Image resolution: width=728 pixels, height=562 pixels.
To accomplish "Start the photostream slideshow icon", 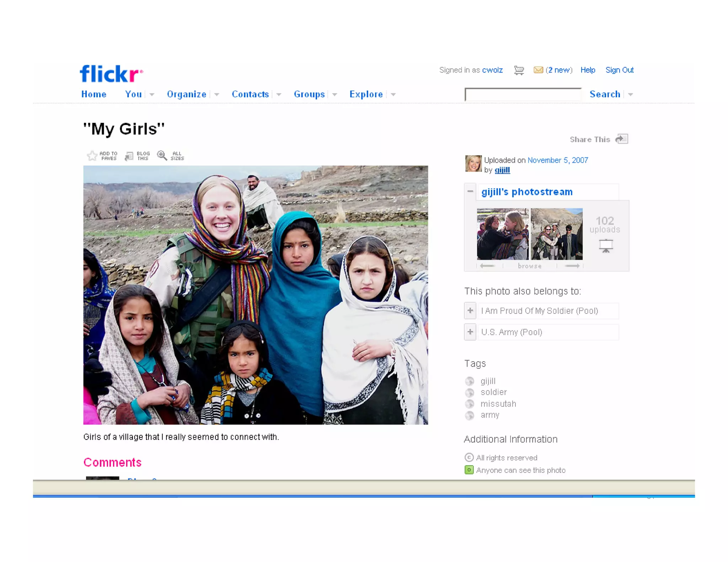I will pyautogui.click(x=606, y=245).
